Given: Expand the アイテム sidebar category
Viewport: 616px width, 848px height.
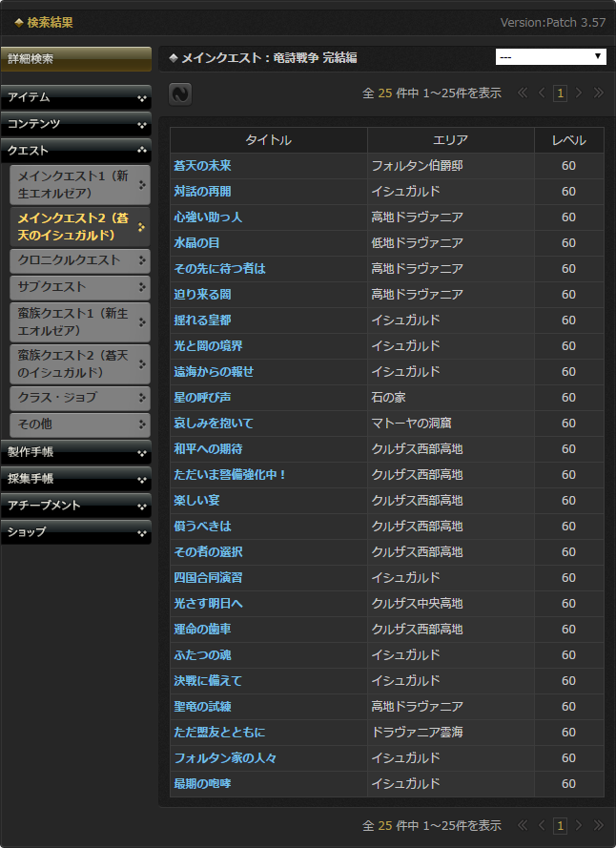Looking at the screenshot, I should (x=75, y=97).
